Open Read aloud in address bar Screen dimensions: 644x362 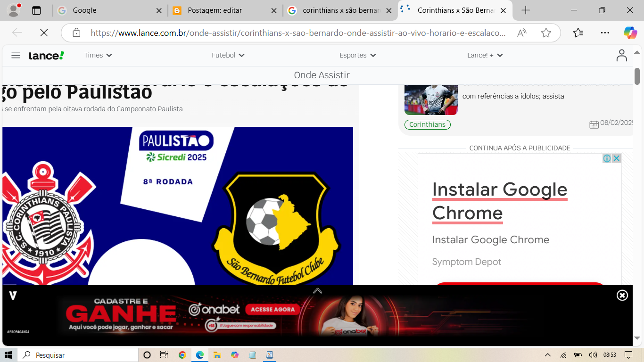pyautogui.click(x=522, y=33)
